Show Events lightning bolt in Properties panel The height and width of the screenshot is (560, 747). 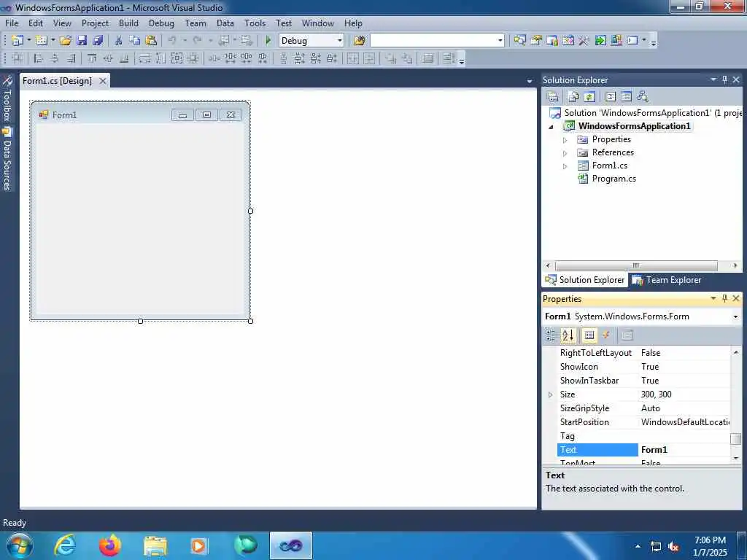click(606, 335)
